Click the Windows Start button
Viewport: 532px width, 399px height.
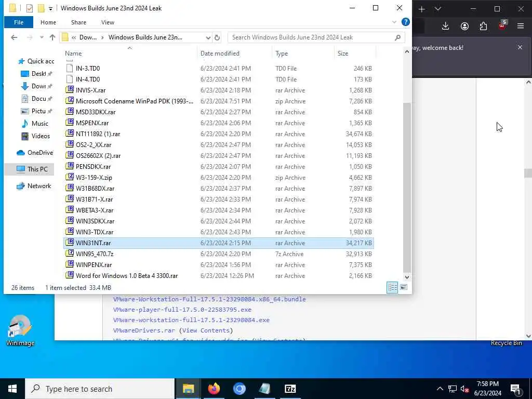[x=12, y=389]
